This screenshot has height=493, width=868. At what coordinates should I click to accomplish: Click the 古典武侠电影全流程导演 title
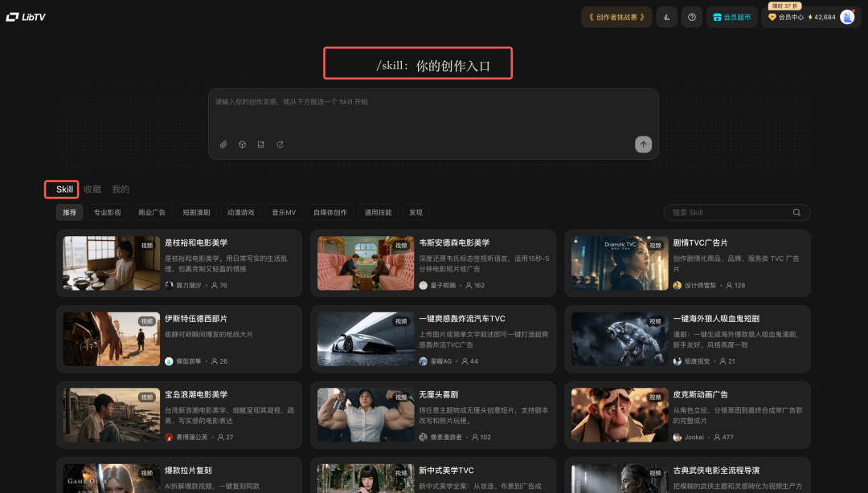[x=716, y=471]
